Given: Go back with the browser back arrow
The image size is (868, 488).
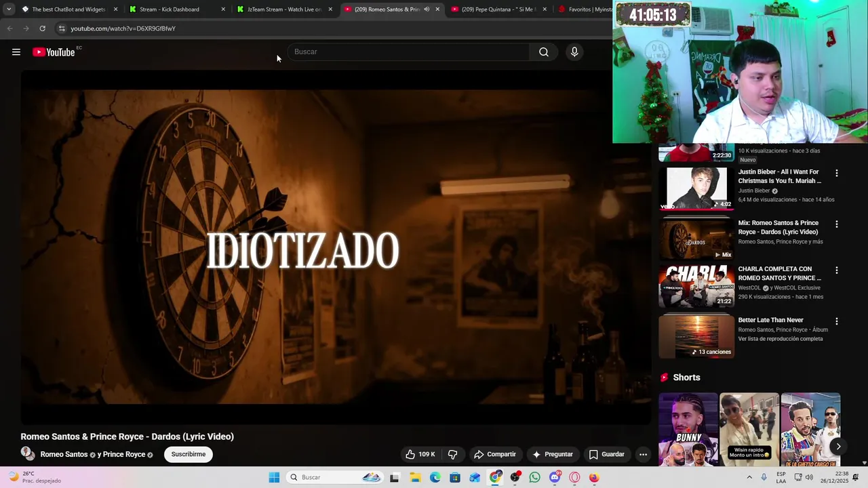Looking at the screenshot, I should coord(9,28).
